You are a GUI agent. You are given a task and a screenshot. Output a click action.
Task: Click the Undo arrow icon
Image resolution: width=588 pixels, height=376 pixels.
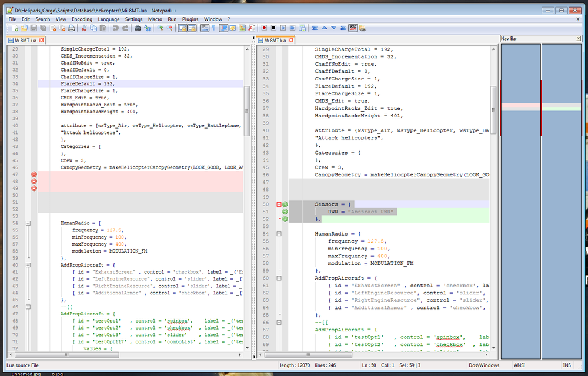(x=116, y=28)
